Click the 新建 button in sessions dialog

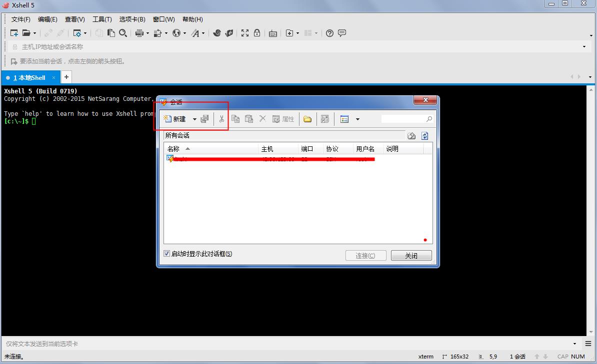click(x=175, y=119)
